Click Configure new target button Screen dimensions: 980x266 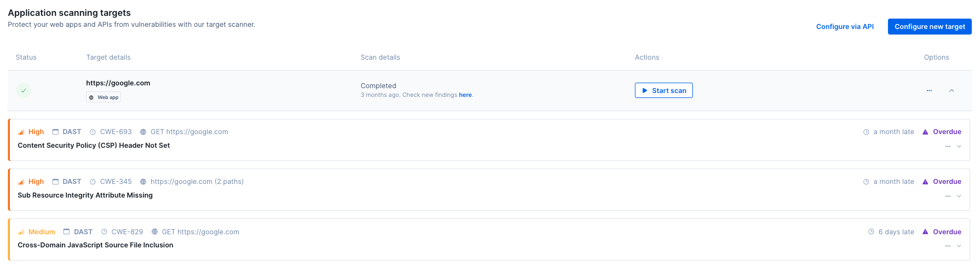point(929,27)
